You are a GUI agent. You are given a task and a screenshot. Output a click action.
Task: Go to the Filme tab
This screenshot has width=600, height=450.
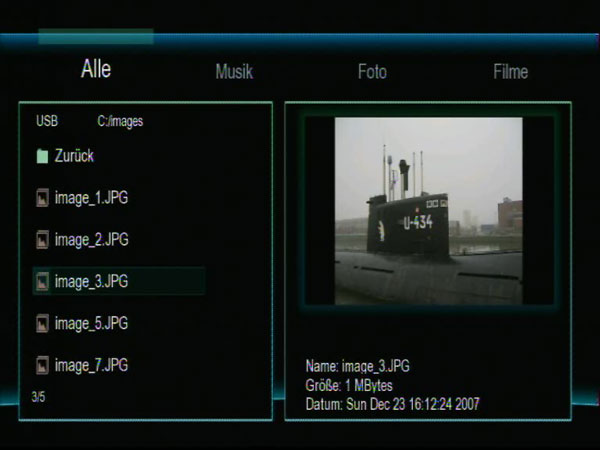pyautogui.click(x=510, y=71)
